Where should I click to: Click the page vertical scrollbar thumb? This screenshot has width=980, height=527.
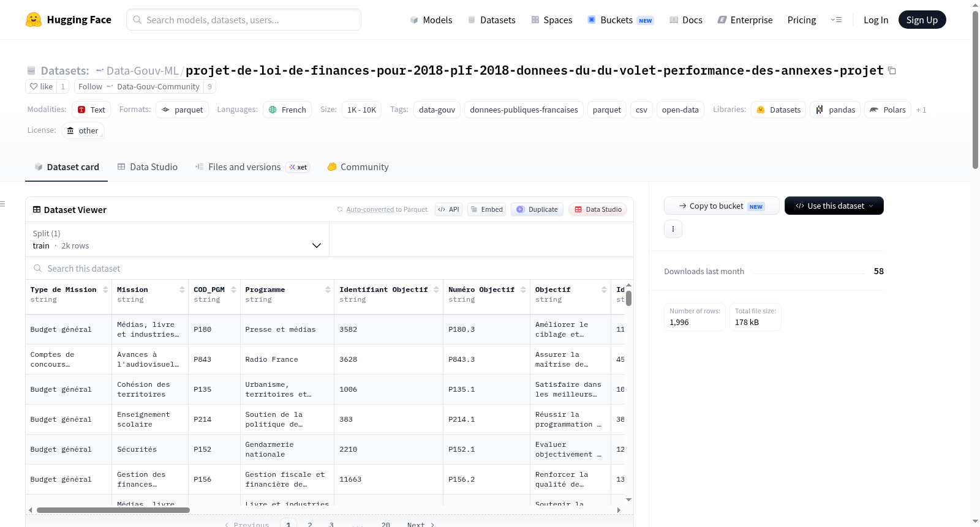click(975, 89)
